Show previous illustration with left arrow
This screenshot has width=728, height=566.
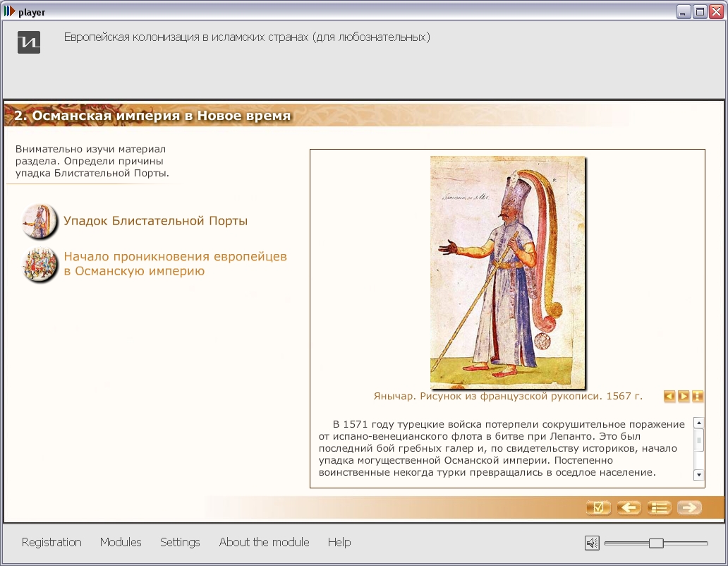669,396
